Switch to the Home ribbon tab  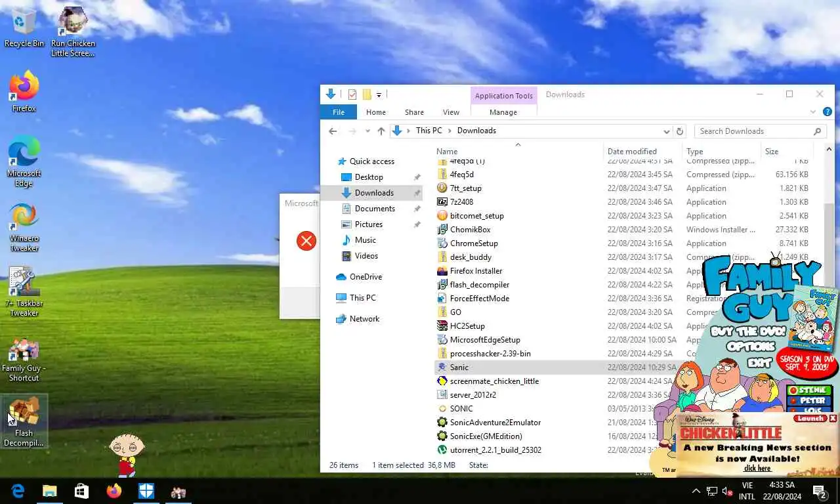[x=376, y=112]
